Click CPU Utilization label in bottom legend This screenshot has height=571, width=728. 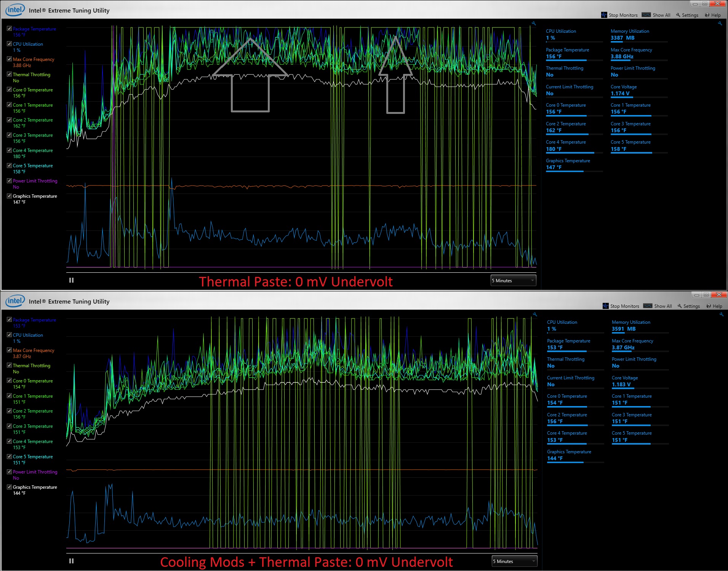click(x=28, y=335)
